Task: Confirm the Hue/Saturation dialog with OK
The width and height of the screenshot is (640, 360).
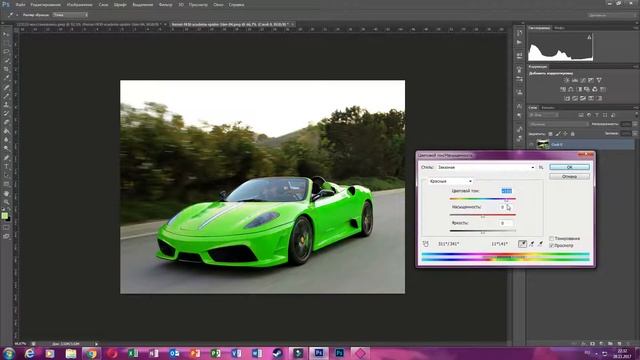Action: 569,167
